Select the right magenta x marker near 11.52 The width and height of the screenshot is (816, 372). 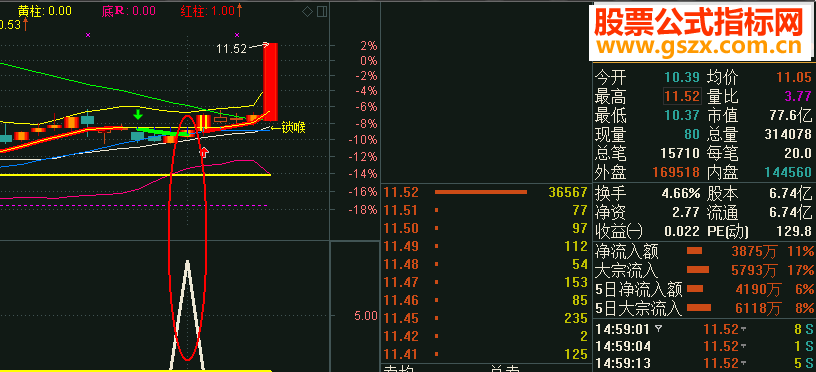point(237,35)
